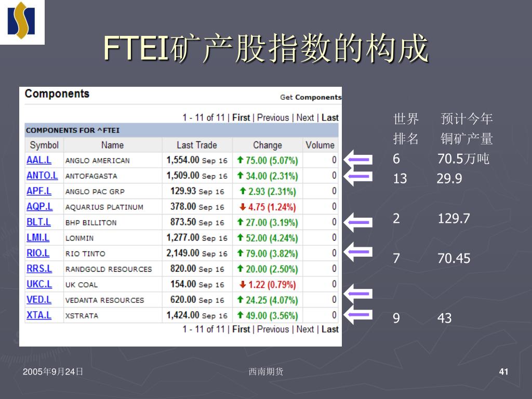This screenshot has height=399, width=532.
Task: Click the date 2005年9月24日 in footer
Action: [53, 372]
